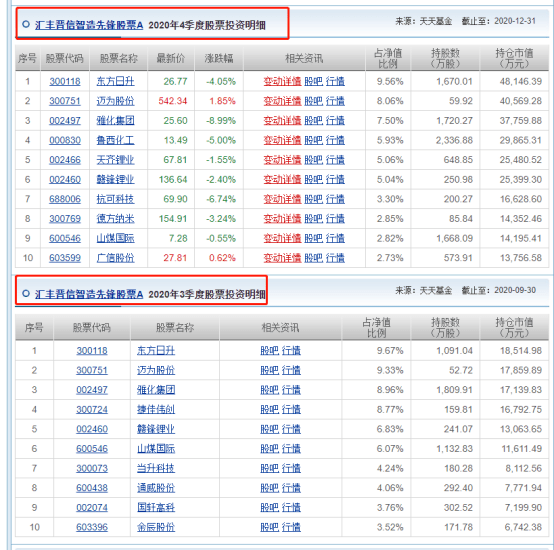
Task: Open stock code 300118 in Q3 table
Action: pos(92,351)
